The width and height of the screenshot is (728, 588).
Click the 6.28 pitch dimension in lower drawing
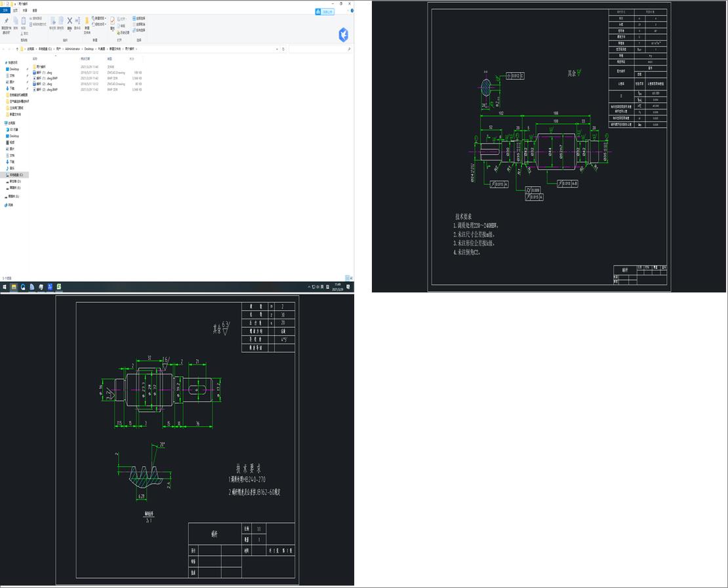point(142,496)
